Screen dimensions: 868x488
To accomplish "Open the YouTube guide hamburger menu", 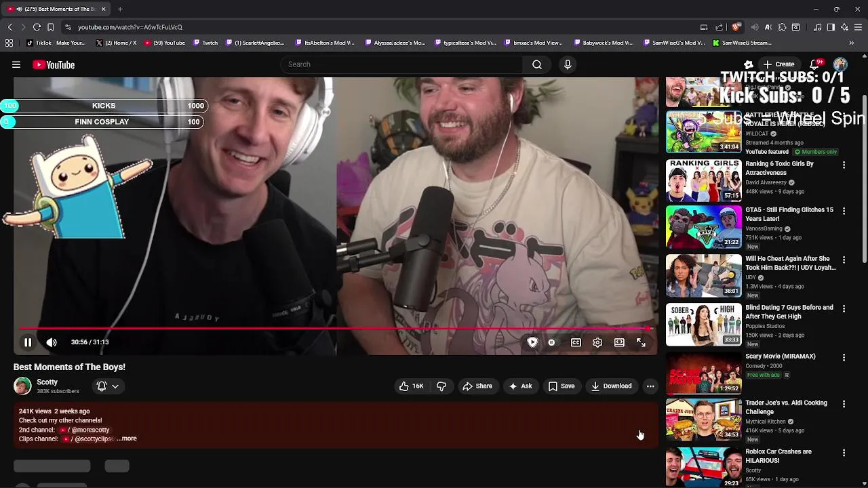I will click(x=16, y=64).
